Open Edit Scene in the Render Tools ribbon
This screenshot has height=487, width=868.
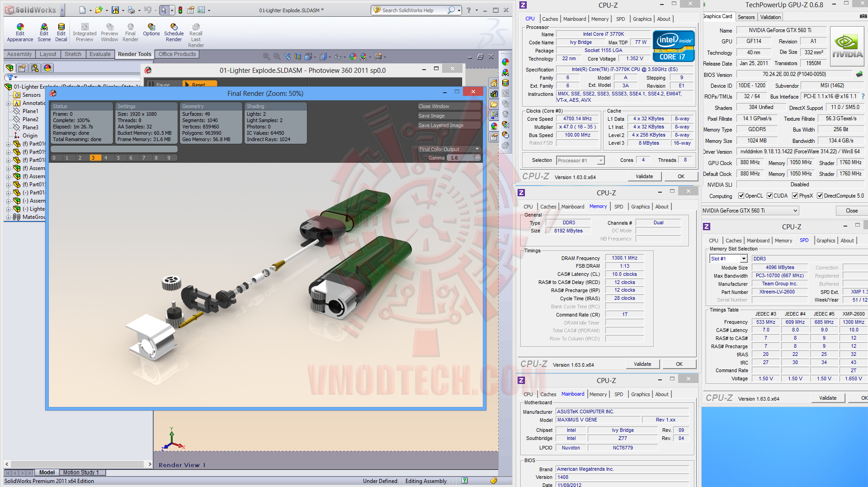click(44, 33)
